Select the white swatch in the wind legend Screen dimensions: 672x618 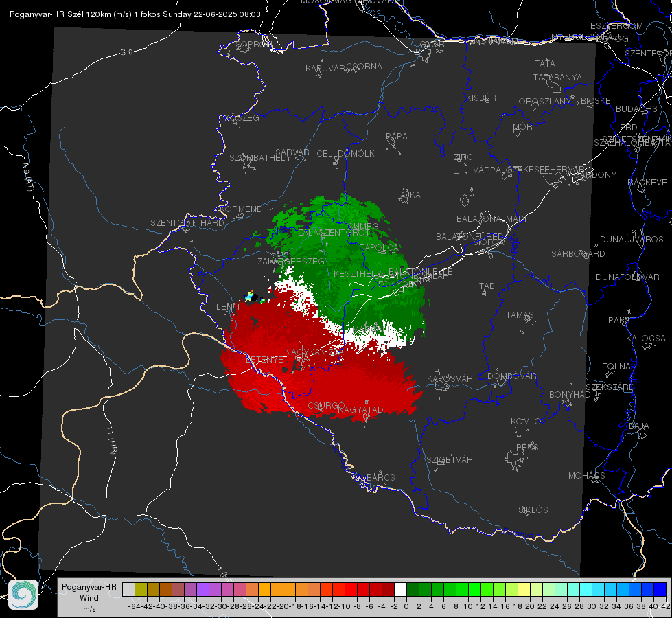(400, 589)
